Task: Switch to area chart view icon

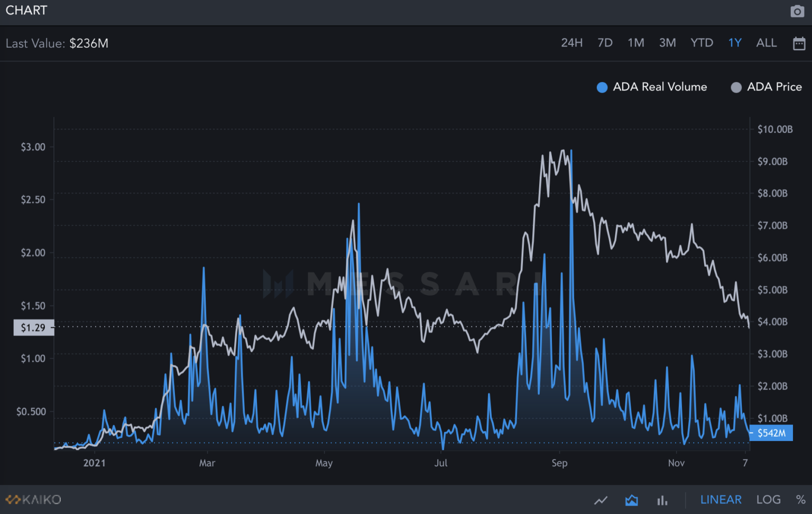Action: (631, 500)
